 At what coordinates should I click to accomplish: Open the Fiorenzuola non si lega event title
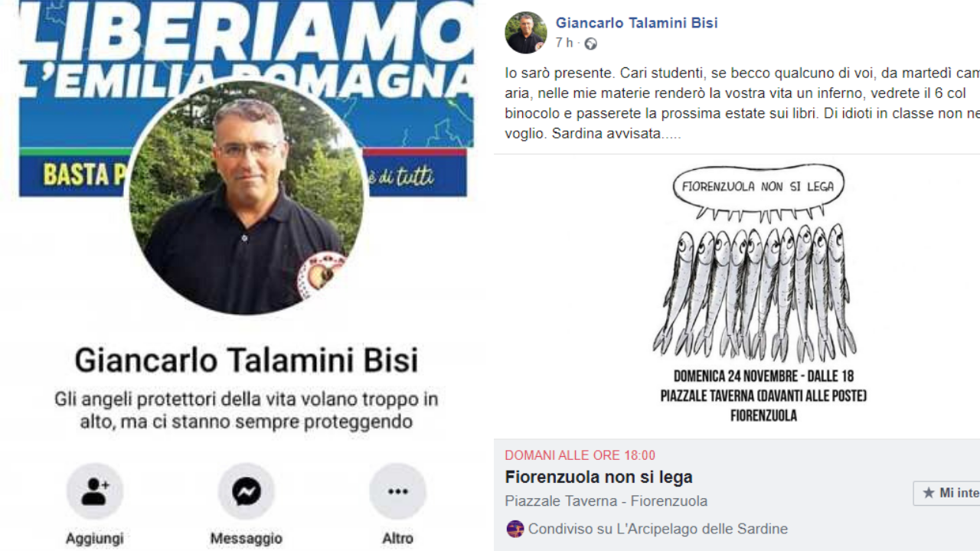coord(599,477)
